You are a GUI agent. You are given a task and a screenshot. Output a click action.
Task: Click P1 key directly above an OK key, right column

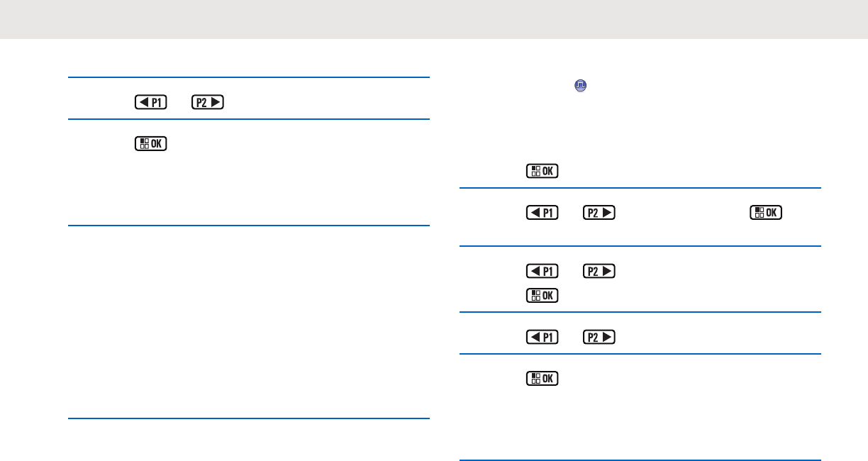[541, 270]
